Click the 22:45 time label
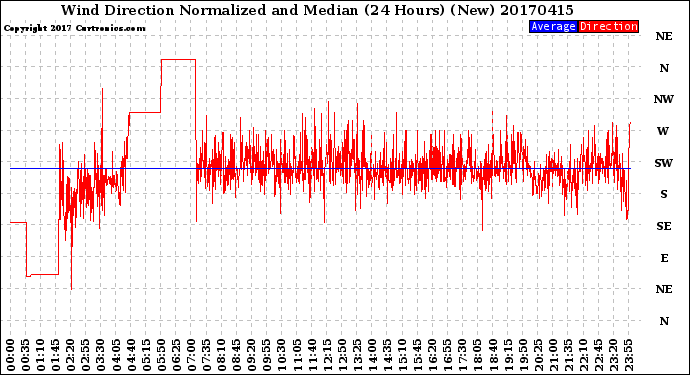This screenshot has width=690, height=375. coord(599,355)
